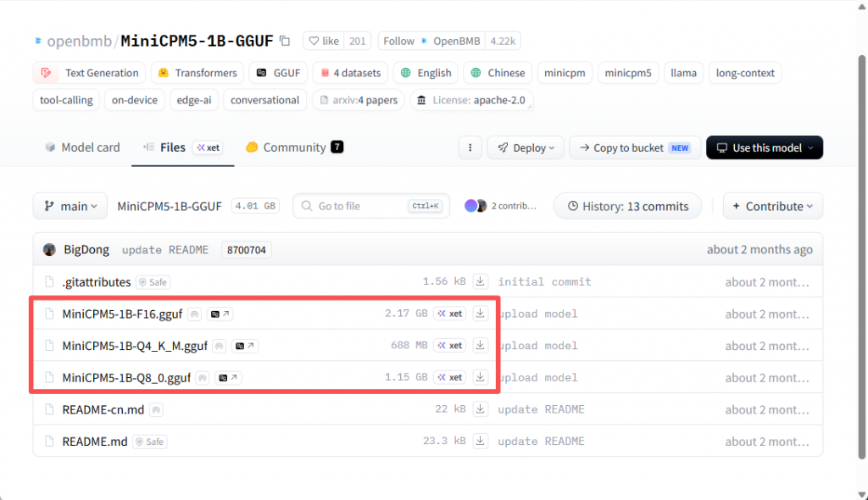Viewport: 868px width, 500px height.
Task: Open GGUF viewer icon for MiniCPM5-1B-F16.gguf
Action: tap(220, 314)
